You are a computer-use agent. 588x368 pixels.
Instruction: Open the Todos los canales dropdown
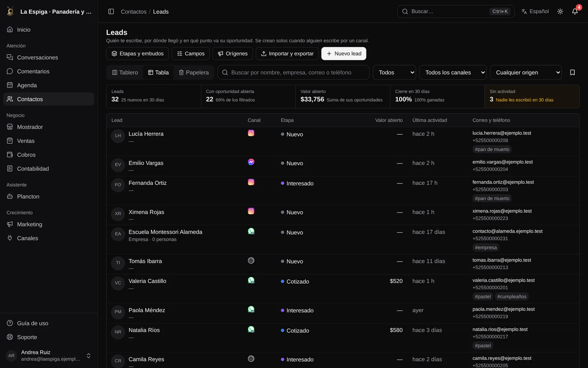point(453,72)
